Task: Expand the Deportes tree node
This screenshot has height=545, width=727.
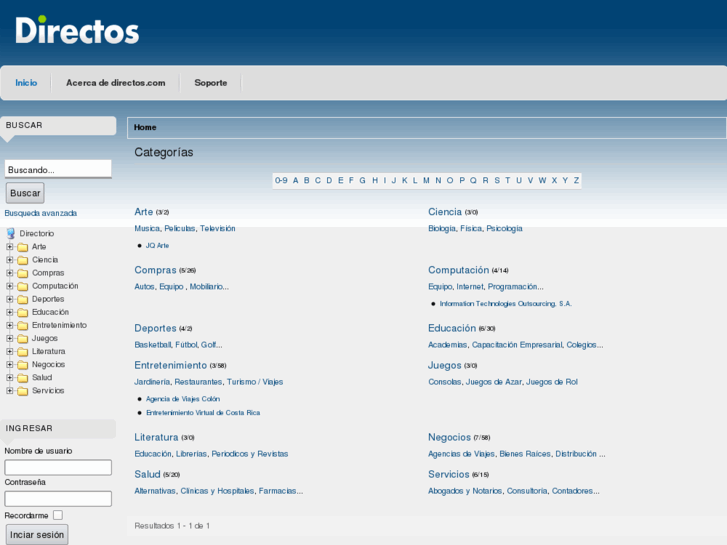Action: click(x=10, y=299)
